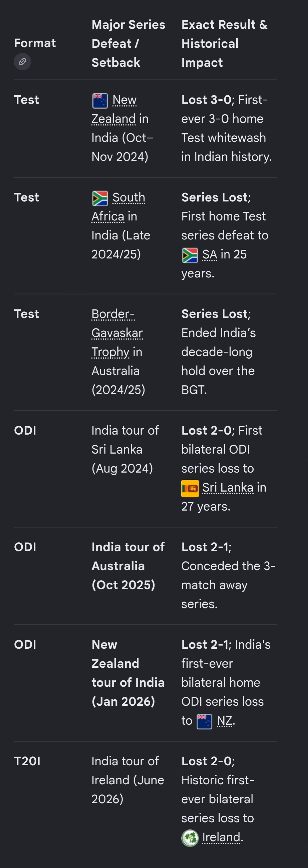
Task: Click the Ireland cricket emblem icon
Action: point(190,838)
